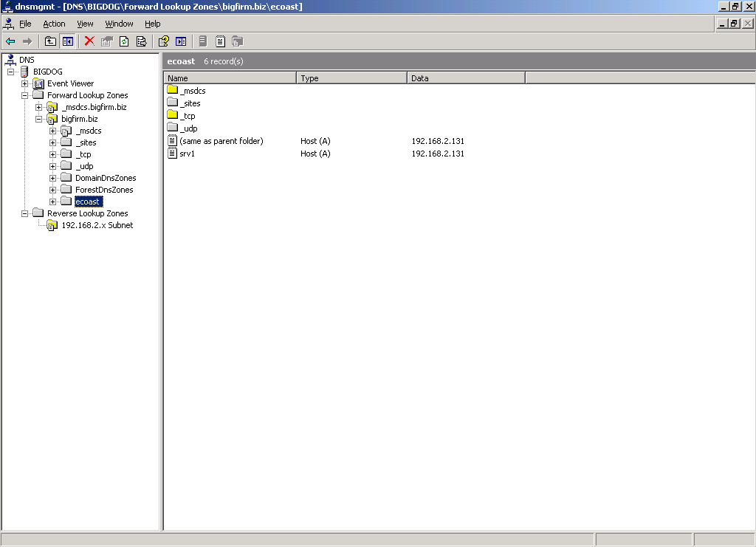Select the ForestDnsZones tree item
The height and width of the screenshot is (547, 756).
[x=104, y=190]
